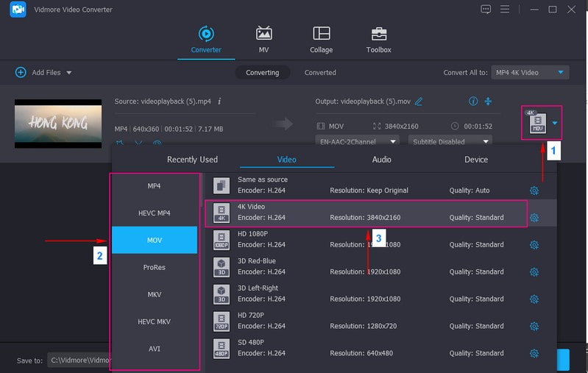Click the Hong Kong video thumbnail
The width and height of the screenshot is (588, 373).
pyautogui.click(x=58, y=123)
